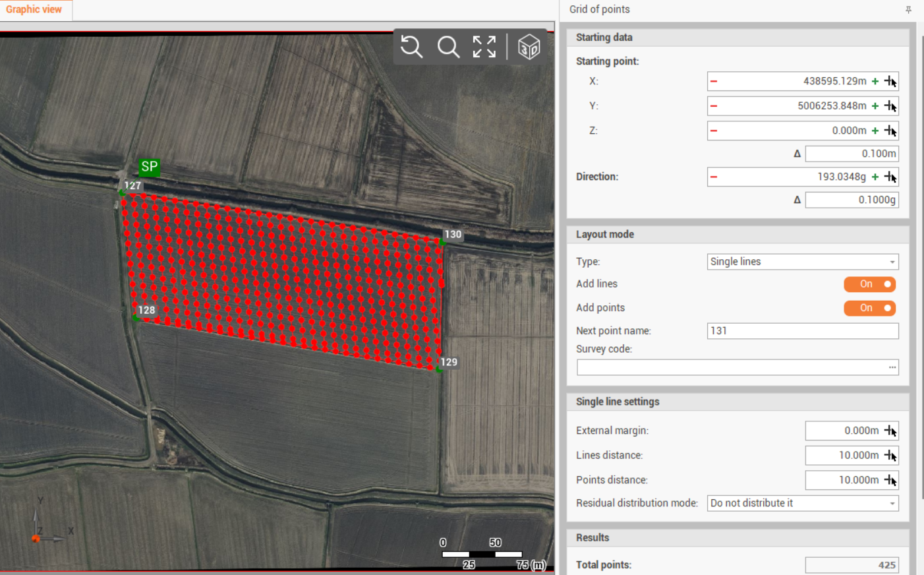
Task: Select the Graphic view tab
Action: point(34,10)
